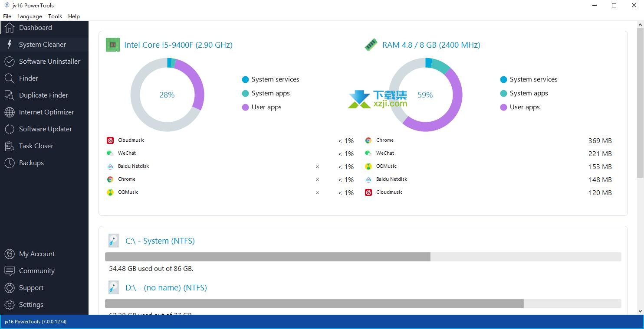This screenshot has height=329, width=644.
Task: Click Intel Core i5-9400F heading
Action: (178, 45)
